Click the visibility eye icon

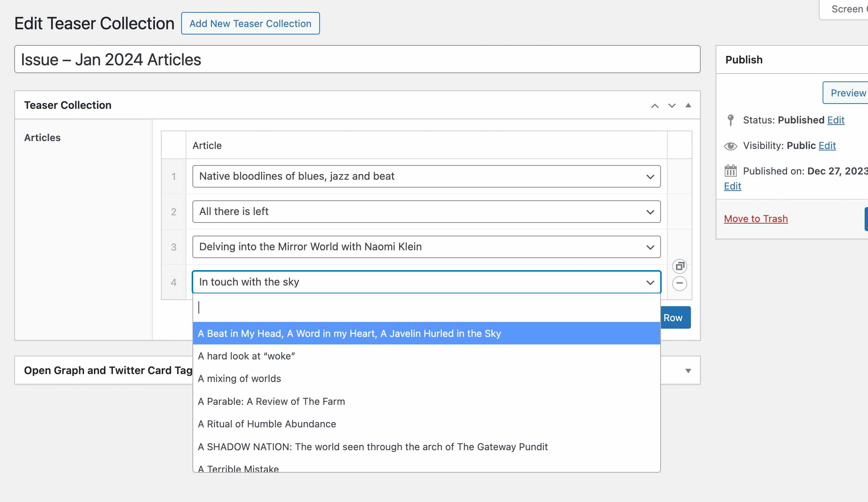click(730, 146)
